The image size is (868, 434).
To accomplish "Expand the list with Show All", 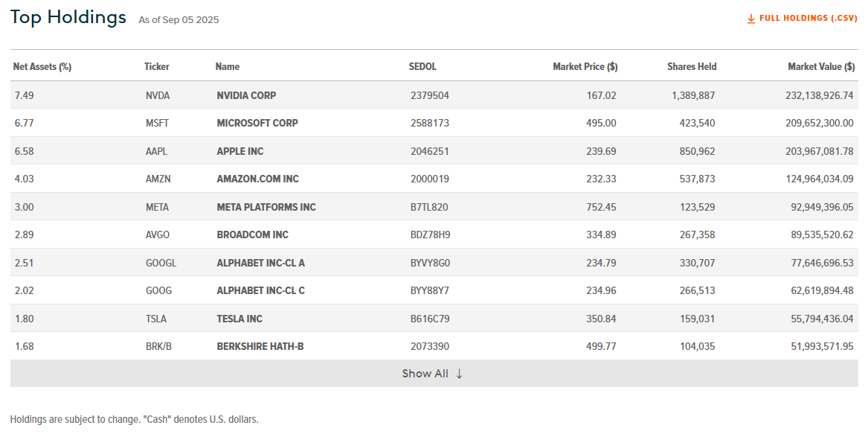I will click(x=434, y=374).
